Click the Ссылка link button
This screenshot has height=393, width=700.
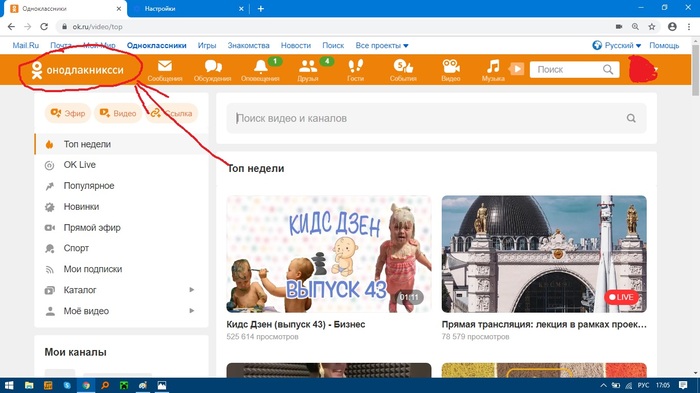pos(171,113)
